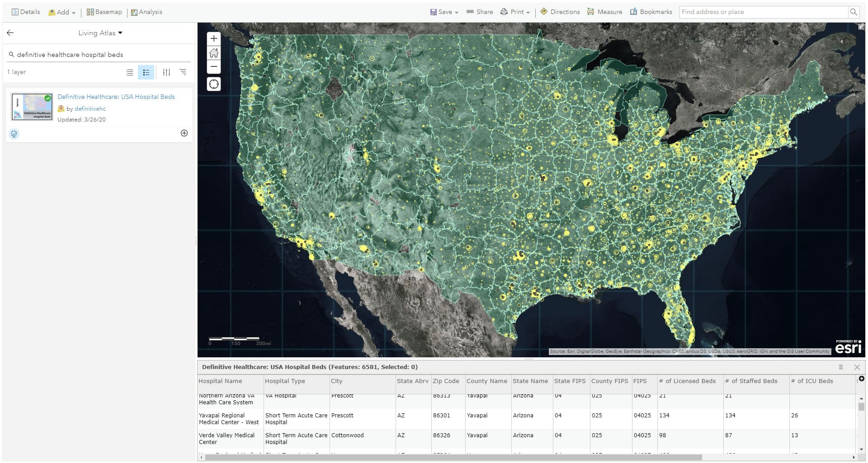Open Bookmarks
The width and height of the screenshot is (868, 463).
651,12
